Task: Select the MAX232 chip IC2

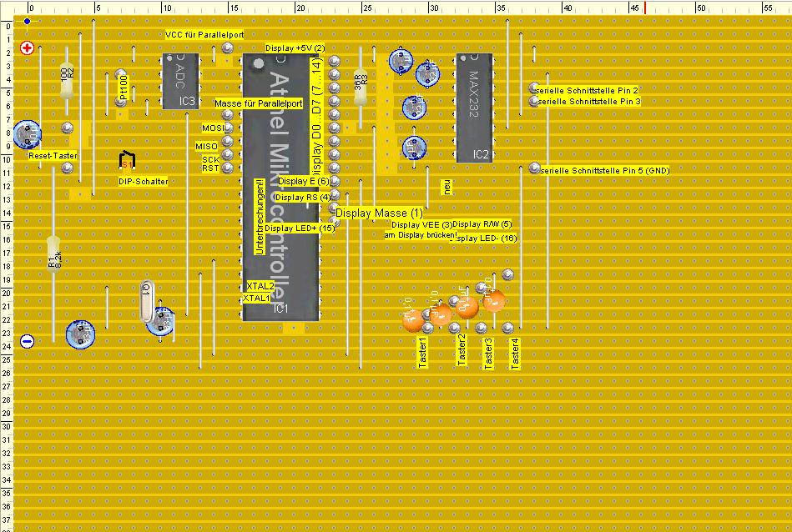Action: (474, 108)
